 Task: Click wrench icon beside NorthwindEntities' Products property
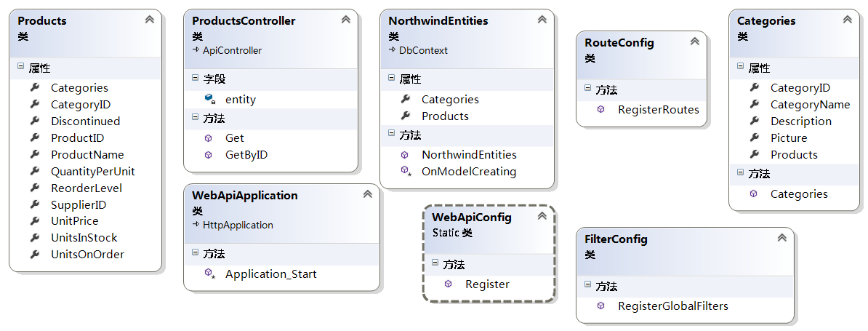pyautogui.click(x=406, y=115)
